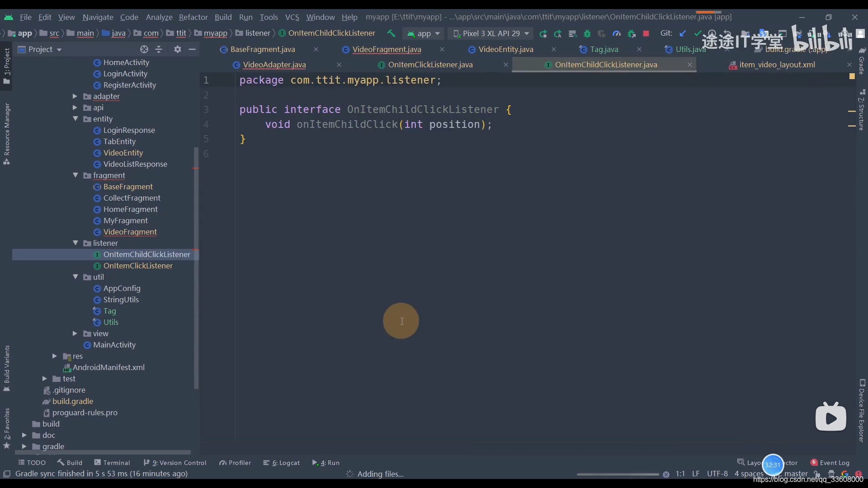Screen dimensions: 868x488
Task: Switch to VideoEntity.java tab
Action: tap(505, 49)
